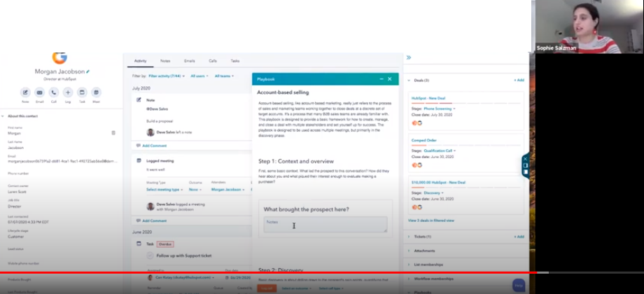Open All users filter dropdown
The image size is (644, 294).
click(x=199, y=76)
